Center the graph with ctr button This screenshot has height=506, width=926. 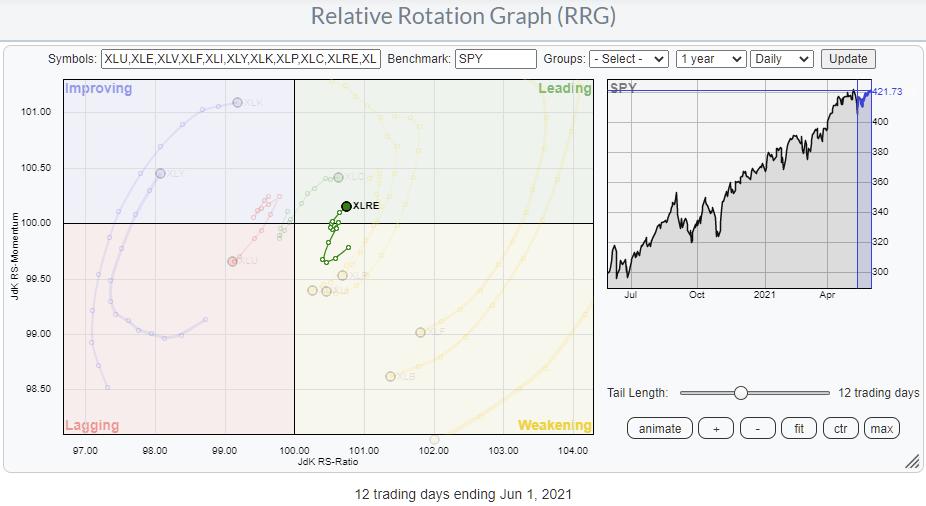point(841,428)
